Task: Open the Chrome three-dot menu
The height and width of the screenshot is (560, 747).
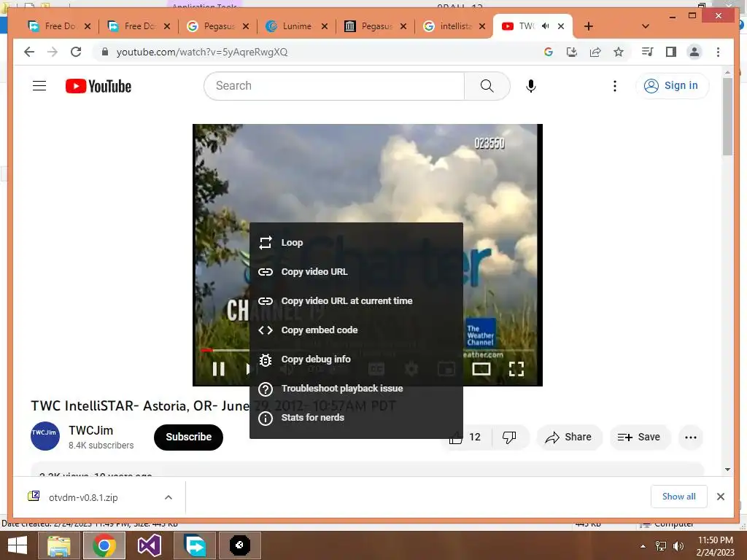Action: (718, 52)
